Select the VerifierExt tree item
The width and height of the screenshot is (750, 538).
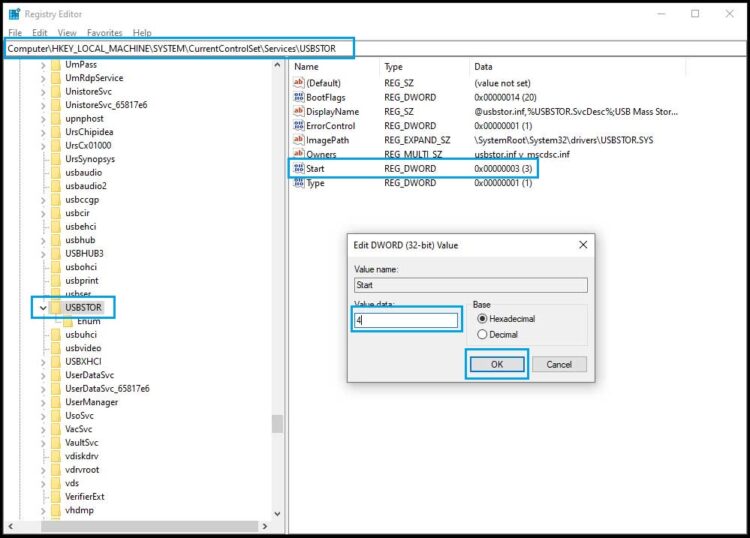pyautogui.click(x=85, y=497)
